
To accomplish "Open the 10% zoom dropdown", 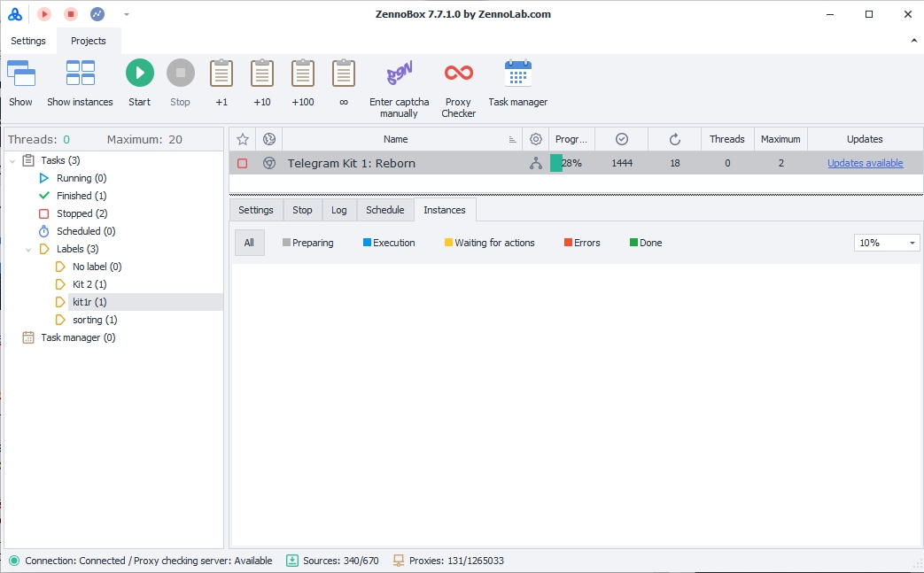I will pos(887,243).
